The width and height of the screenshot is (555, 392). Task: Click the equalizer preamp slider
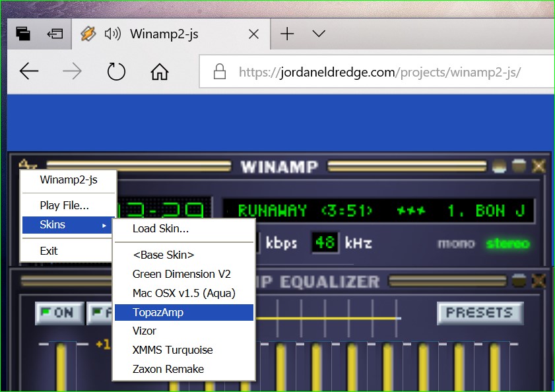61,366
